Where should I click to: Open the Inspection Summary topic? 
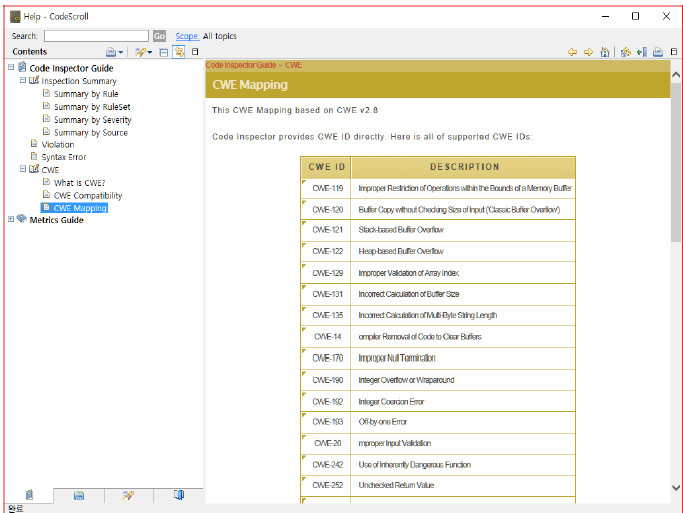(79, 81)
